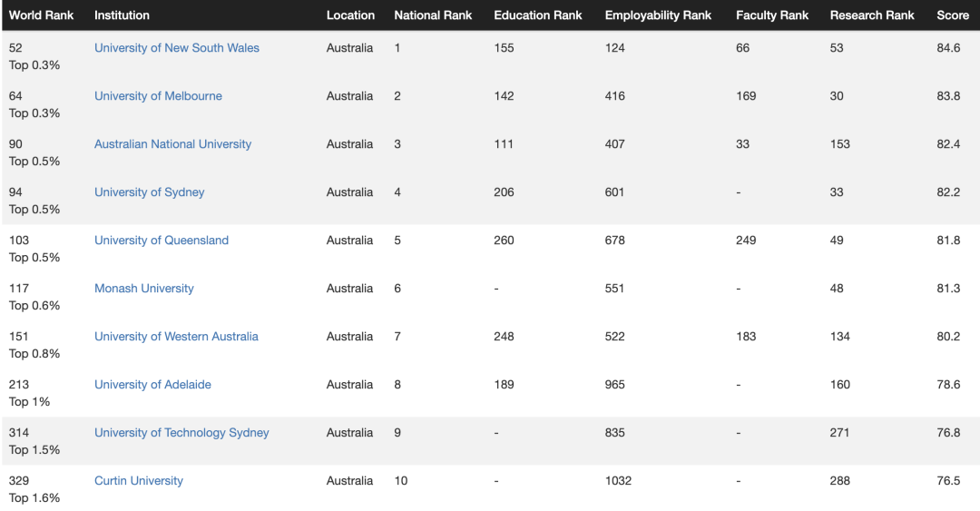Click education rank 111 for Australian National

[x=504, y=144]
